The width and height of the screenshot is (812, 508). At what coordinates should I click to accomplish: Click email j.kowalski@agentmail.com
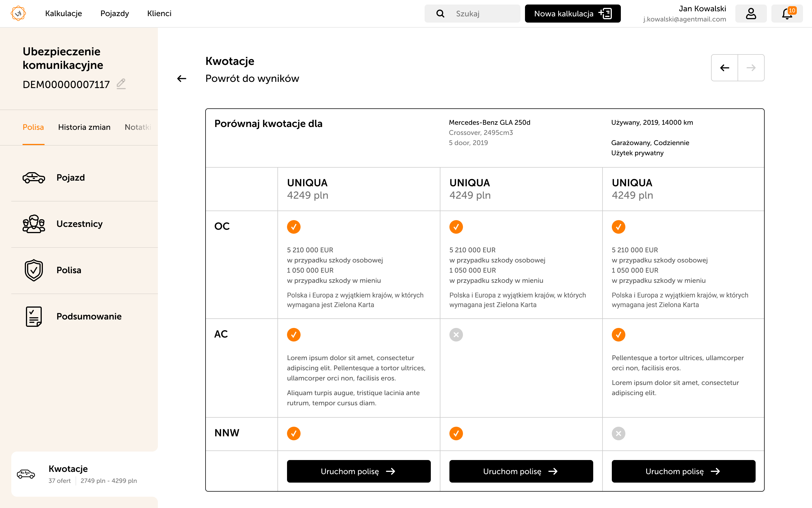pyautogui.click(x=685, y=19)
